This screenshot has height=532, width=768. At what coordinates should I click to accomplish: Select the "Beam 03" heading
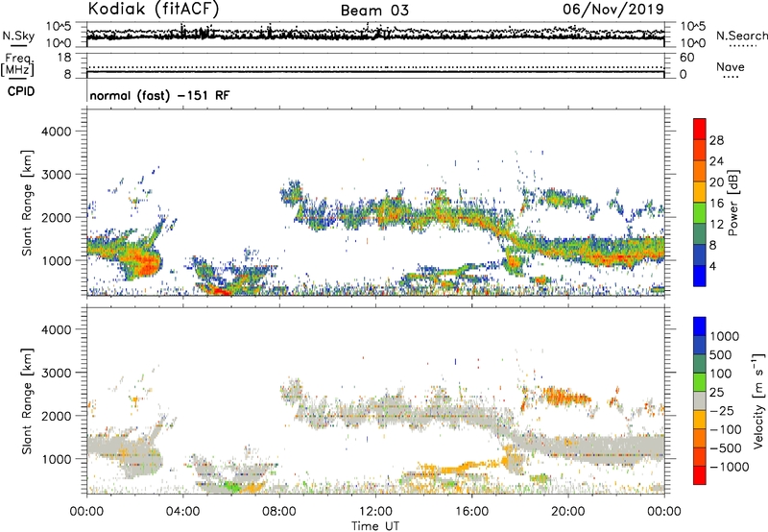[374, 11]
